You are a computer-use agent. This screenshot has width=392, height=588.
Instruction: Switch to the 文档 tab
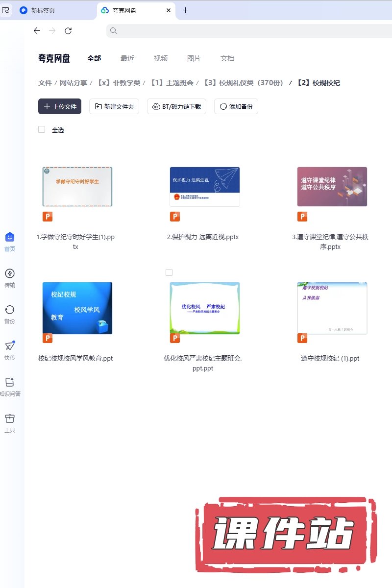pos(227,58)
